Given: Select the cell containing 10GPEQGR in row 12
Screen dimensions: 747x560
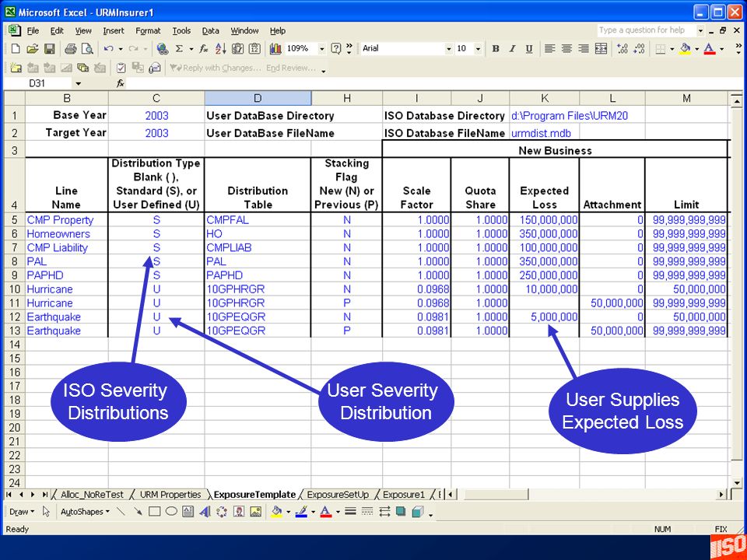Looking at the screenshot, I should click(x=258, y=317).
